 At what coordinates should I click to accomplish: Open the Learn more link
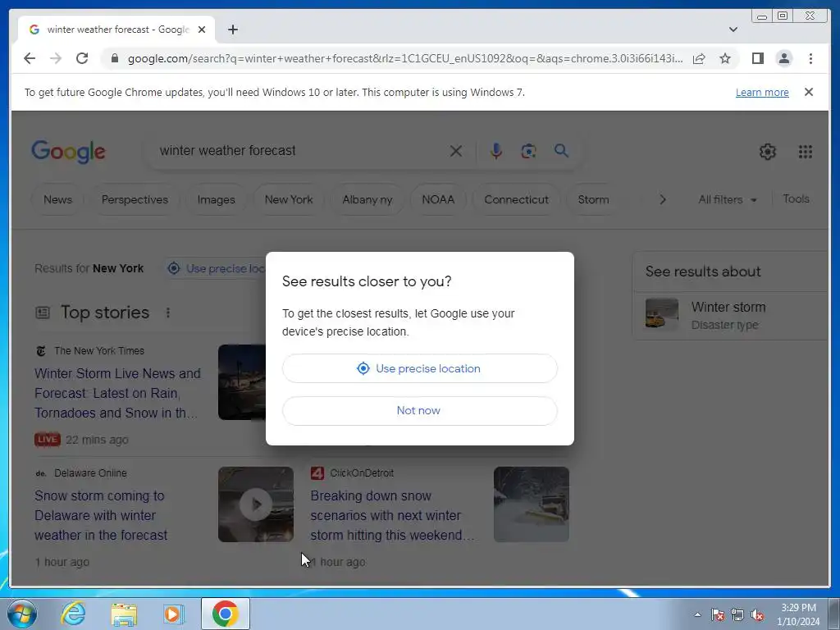[762, 92]
